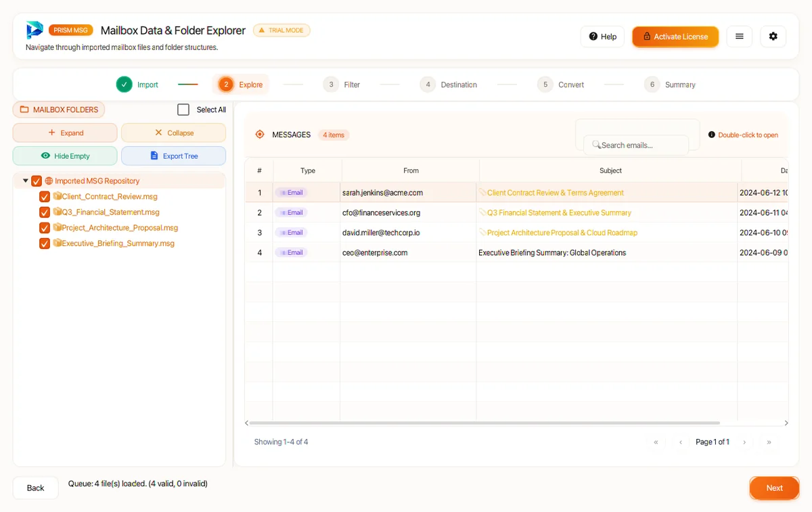The height and width of the screenshot is (512, 812).
Task: Go to first page with double-left arrow
Action: point(656,442)
